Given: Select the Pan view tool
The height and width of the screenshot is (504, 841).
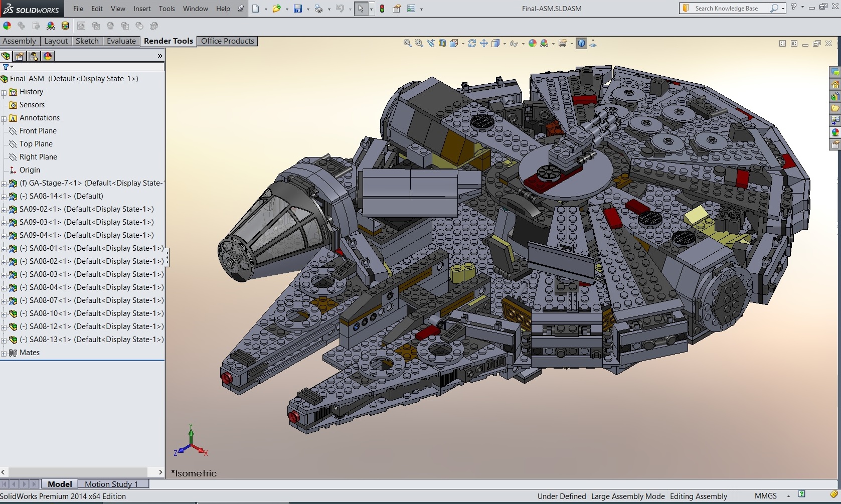Looking at the screenshot, I should coord(484,44).
